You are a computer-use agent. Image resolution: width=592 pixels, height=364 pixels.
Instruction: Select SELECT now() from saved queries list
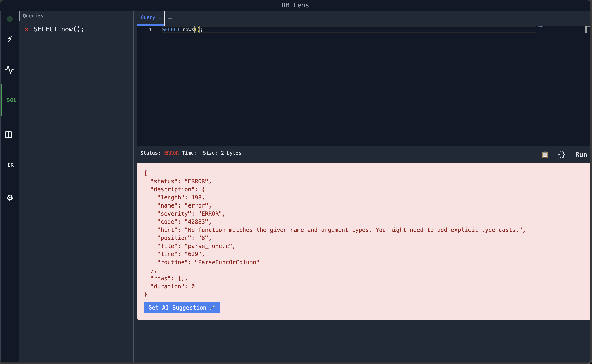[59, 29]
